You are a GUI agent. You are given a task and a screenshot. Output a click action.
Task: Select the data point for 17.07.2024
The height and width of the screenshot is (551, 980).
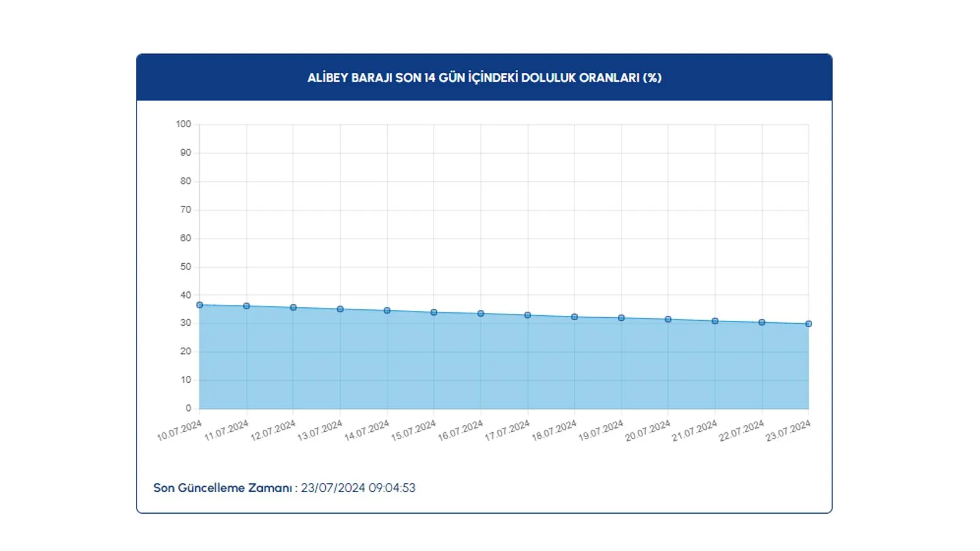[x=527, y=315]
